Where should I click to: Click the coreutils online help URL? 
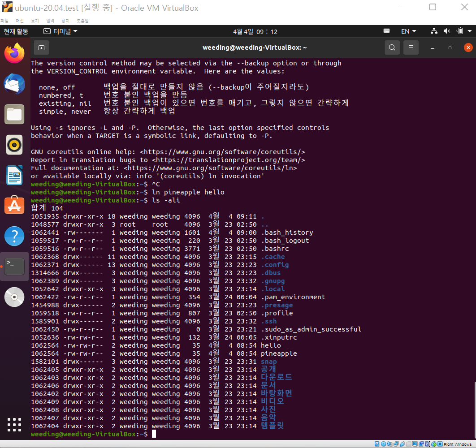[x=222, y=152]
